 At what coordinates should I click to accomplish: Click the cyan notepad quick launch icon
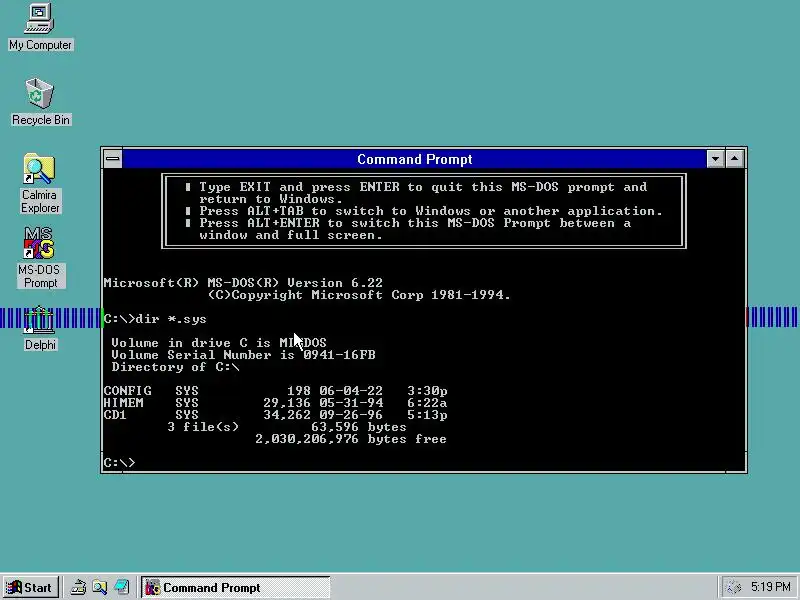121,588
